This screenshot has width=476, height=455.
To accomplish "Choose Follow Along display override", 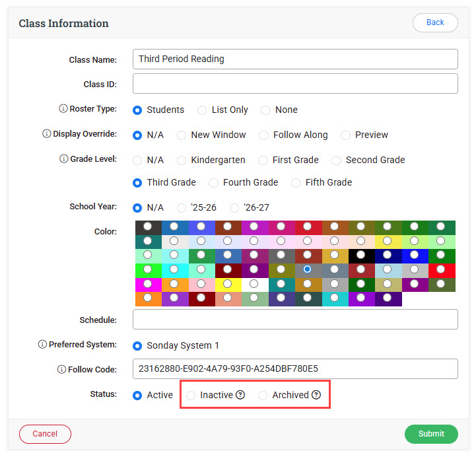I will [x=264, y=135].
